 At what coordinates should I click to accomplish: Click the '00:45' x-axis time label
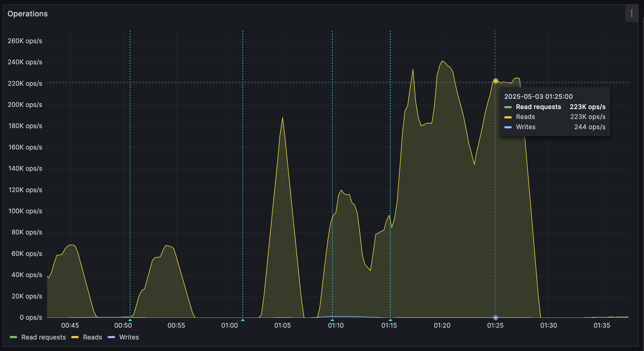(70, 326)
